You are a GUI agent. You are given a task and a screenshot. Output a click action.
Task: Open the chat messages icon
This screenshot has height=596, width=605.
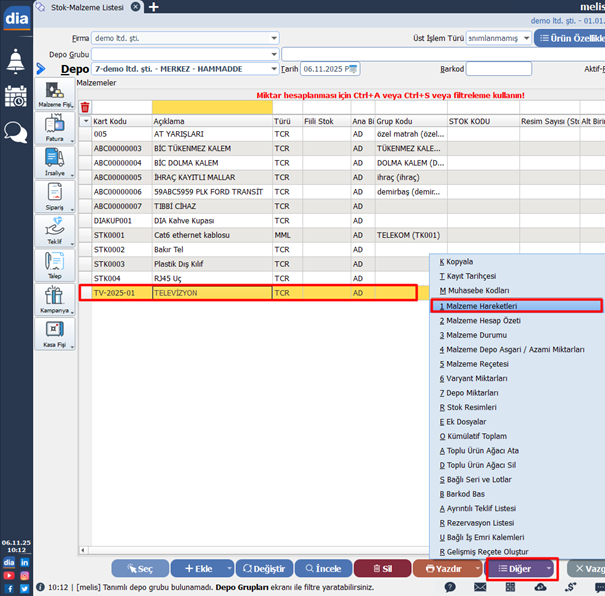click(16, 131)
